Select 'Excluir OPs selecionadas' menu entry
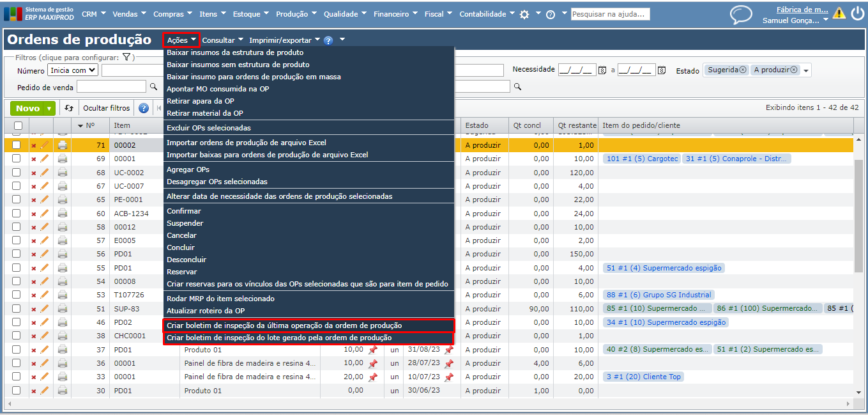This screenshot has width=868, height=415. click(208, 128)
